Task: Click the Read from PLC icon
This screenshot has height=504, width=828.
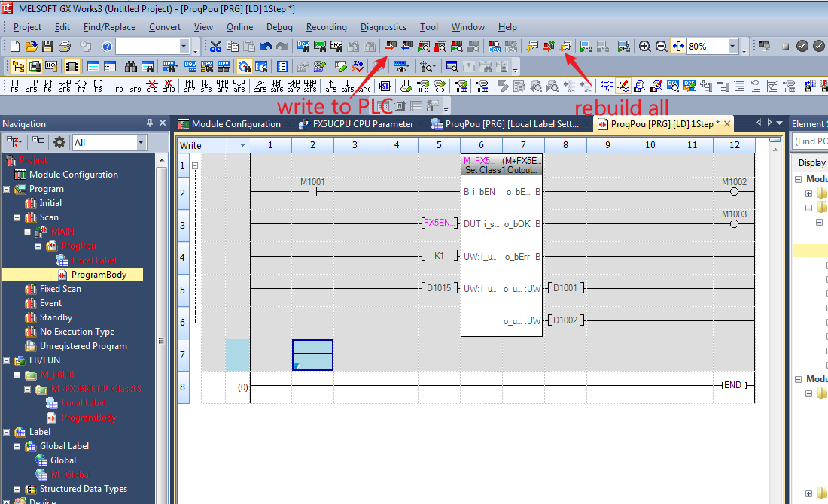Action: pyautogui.click(x=407, y=47)
